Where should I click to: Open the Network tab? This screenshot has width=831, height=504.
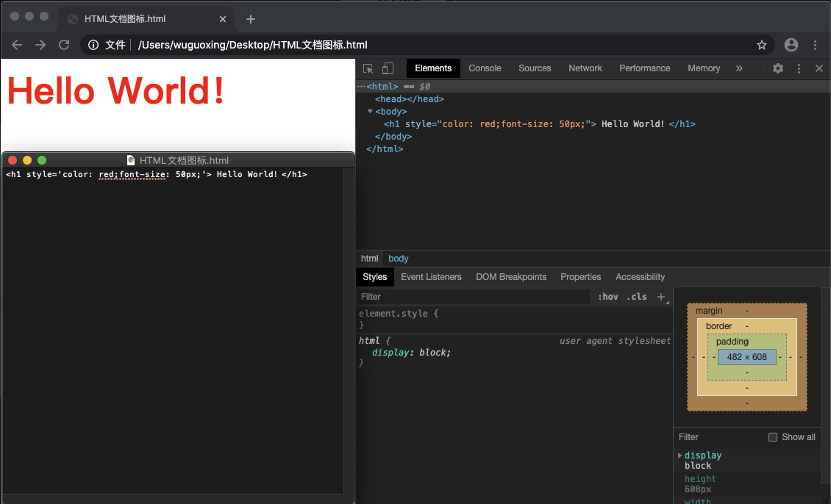pos(585,68)
